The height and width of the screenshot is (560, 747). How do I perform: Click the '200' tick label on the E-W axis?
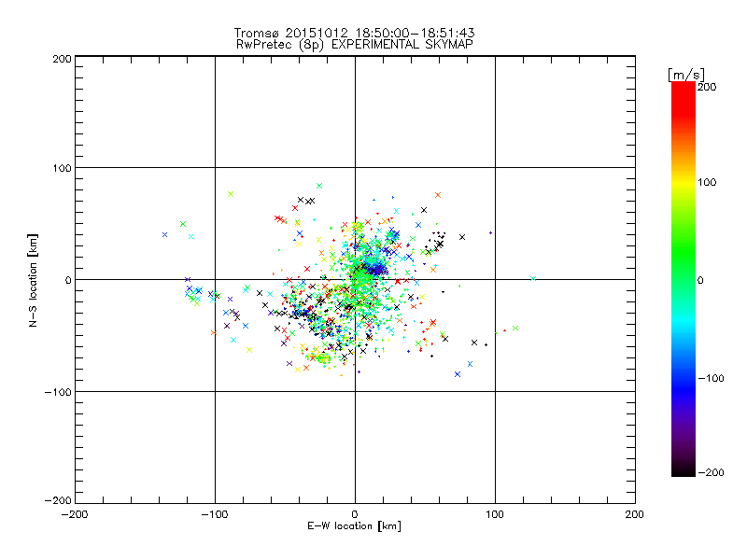point(635,514)
